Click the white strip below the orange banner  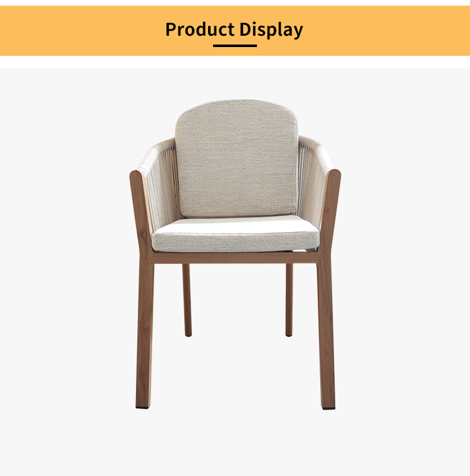point(235,62)
